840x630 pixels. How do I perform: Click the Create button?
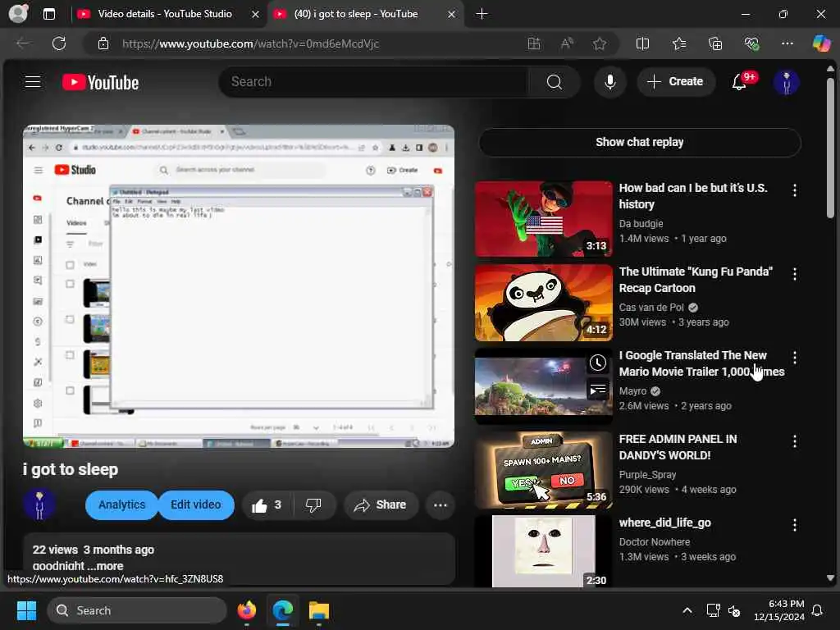(676, 82)
